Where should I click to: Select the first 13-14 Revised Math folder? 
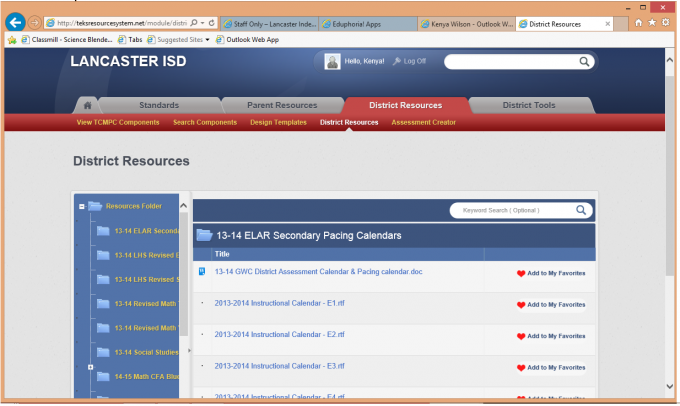[137, 304]
